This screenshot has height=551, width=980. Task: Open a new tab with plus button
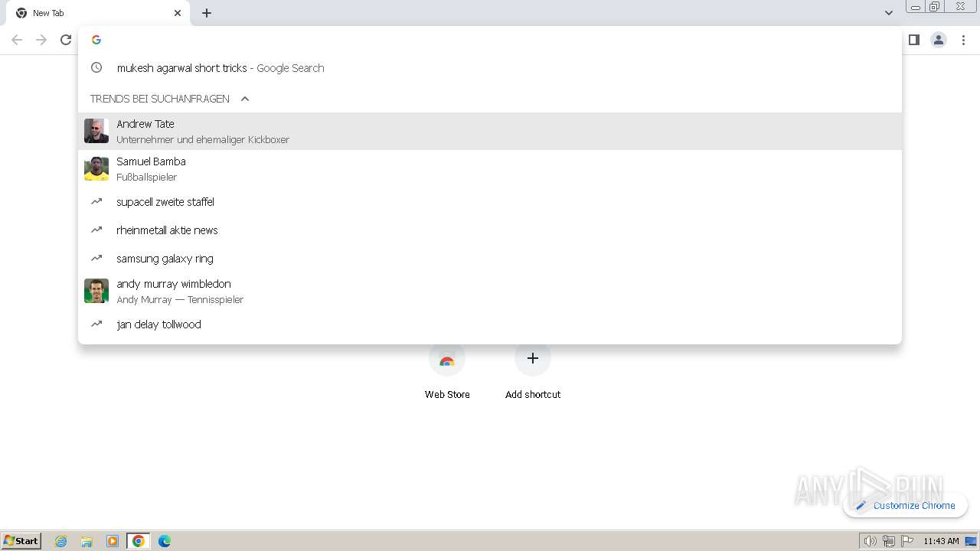click(207, 13)
